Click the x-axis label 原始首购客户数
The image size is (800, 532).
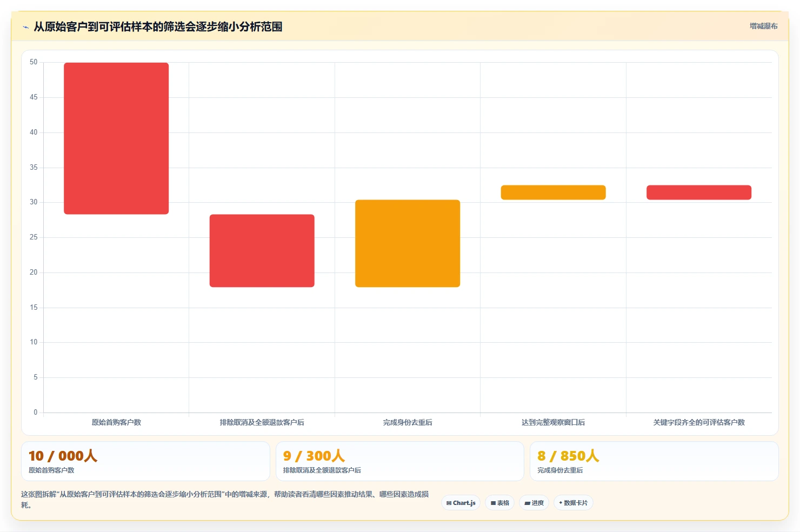point(116,422)
